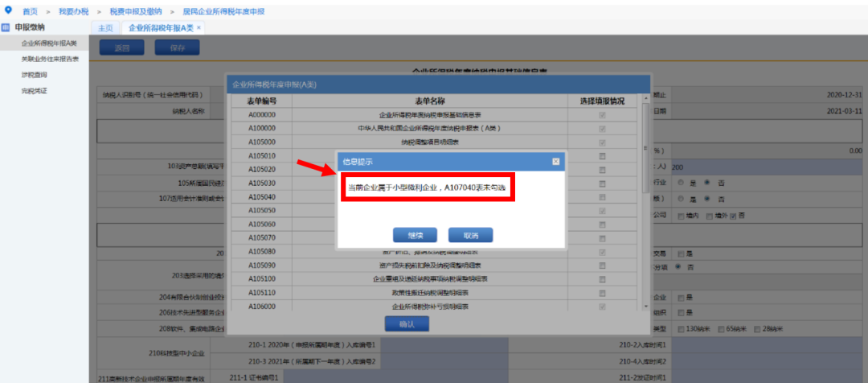
Task: Click the 保存 button
Action: point(177,47)
